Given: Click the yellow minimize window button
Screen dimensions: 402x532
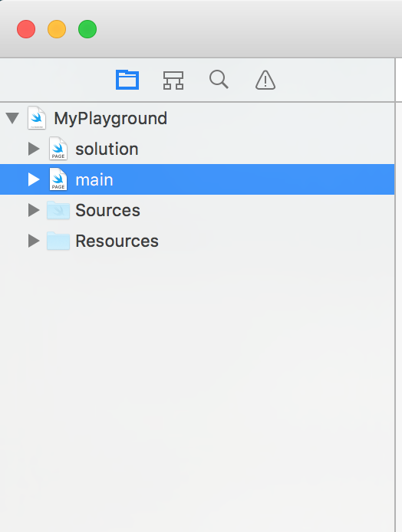Looking at the screenshot, I should (57, 29).
